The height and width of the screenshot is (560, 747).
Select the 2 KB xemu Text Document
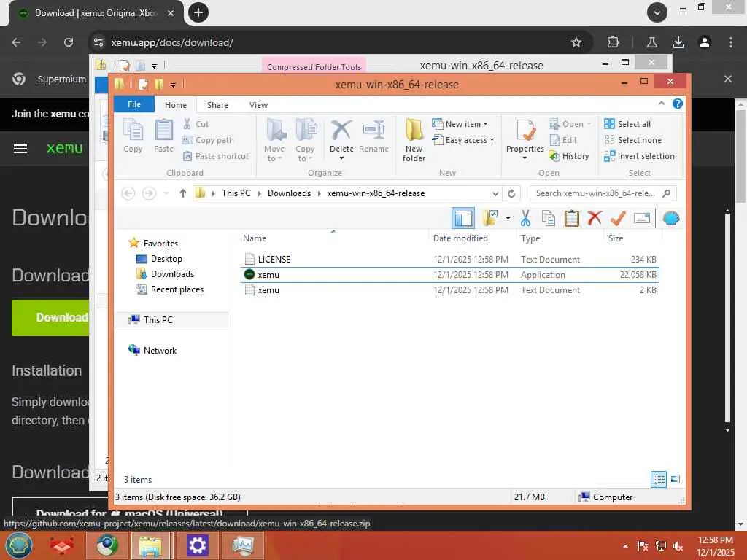click(x=449, y=290)
